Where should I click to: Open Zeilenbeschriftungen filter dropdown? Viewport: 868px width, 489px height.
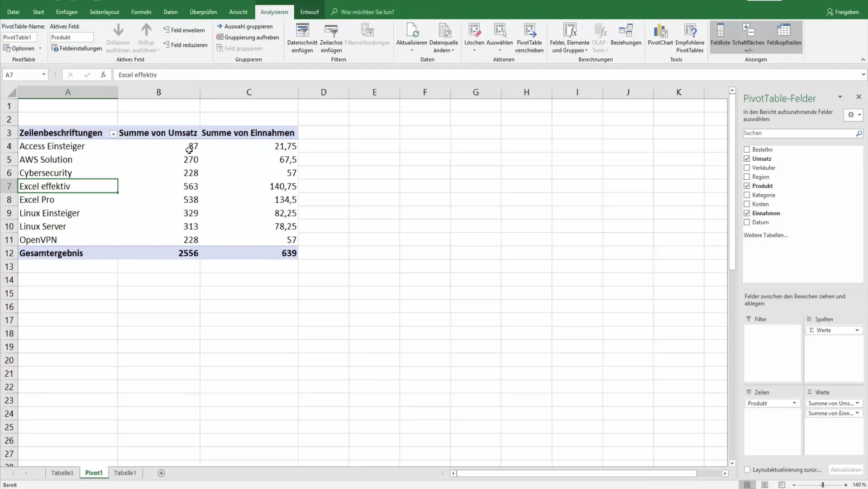[113, 134]
